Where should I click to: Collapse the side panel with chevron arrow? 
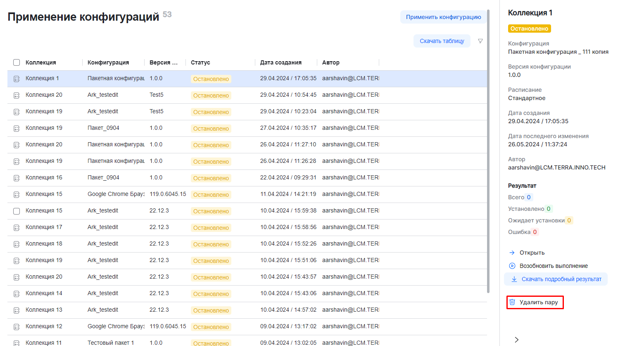516,339
